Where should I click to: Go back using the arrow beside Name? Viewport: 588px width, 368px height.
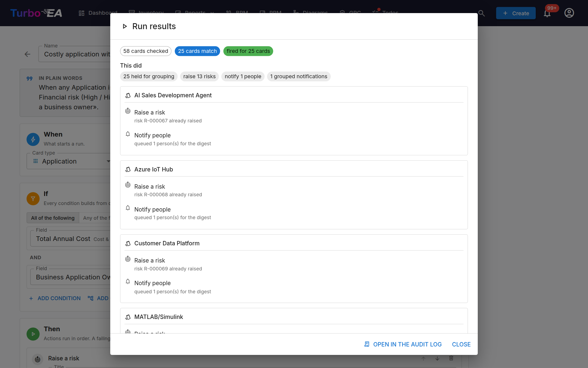click(27, 54)
